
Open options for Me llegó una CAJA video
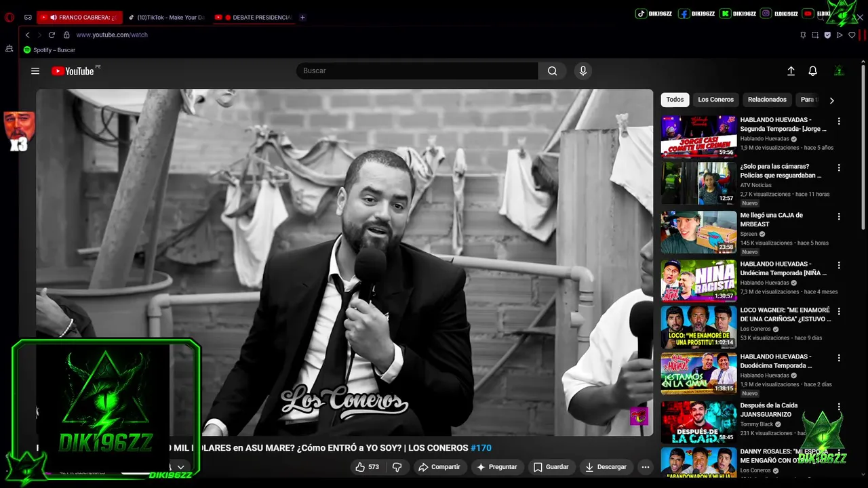[x=839, y=217]
